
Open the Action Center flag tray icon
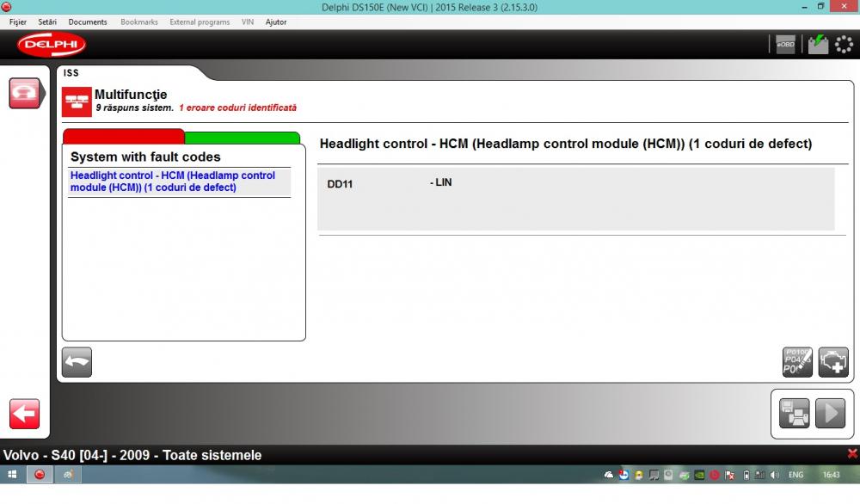pos(729,475)
